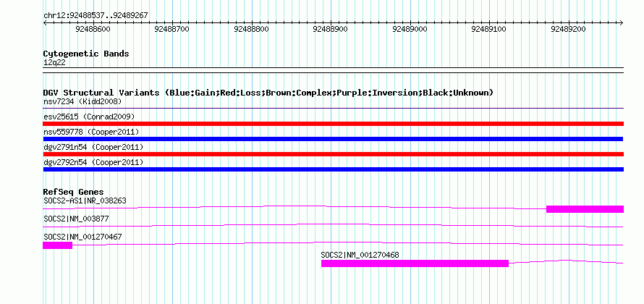The width and height of the screenshot is (644, 304).
Task: Click the 92489000 ruler tick label
Action: point(410,29)
